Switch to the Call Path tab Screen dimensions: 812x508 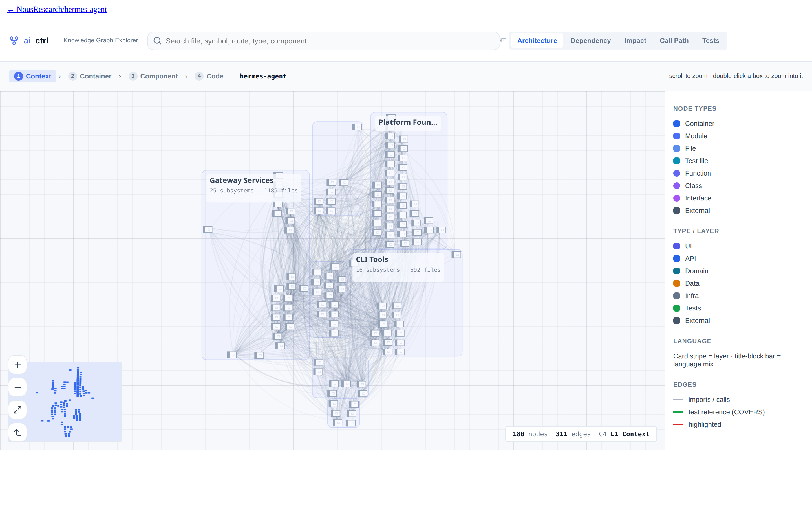674,41
